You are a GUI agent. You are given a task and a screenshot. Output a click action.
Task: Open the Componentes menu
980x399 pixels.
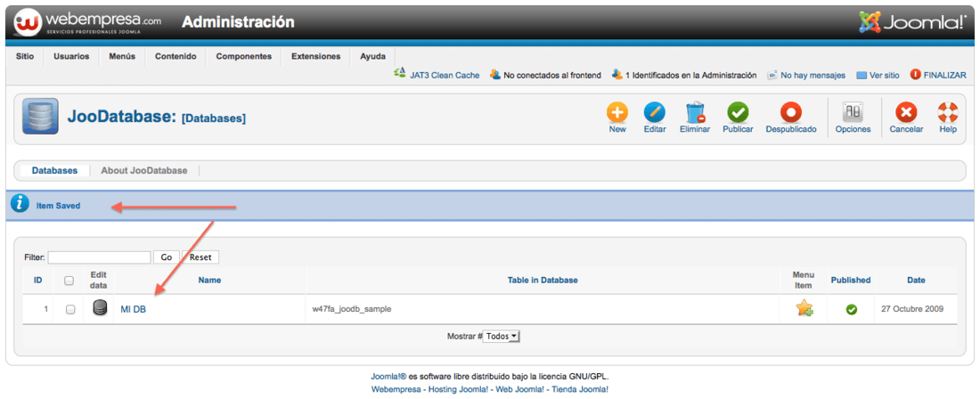click(x=244, y=56)
